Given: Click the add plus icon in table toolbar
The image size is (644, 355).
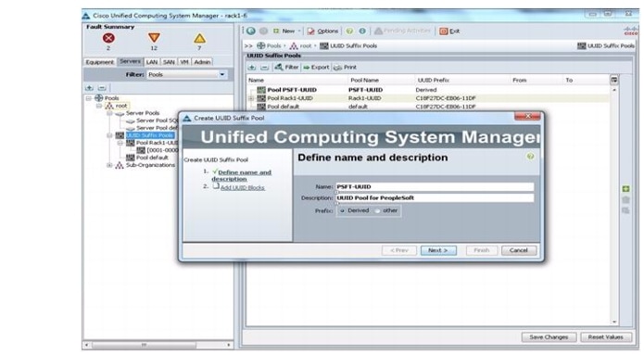Looking at the screenshot, I should click(x=252, y=67).
